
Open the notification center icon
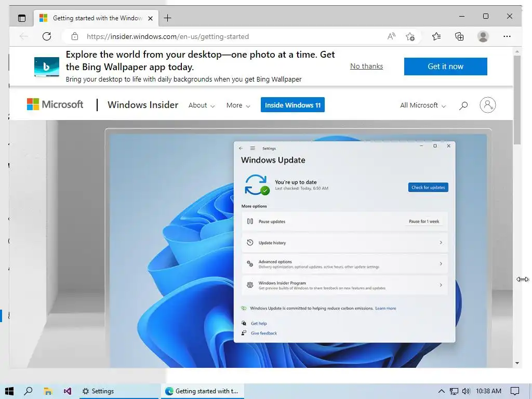[515, 391]
